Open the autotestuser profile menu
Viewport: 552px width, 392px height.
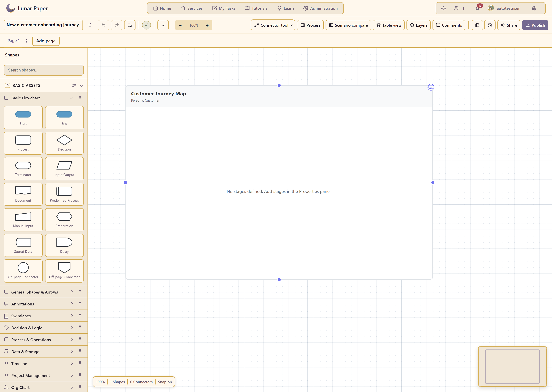click(504, 8)
